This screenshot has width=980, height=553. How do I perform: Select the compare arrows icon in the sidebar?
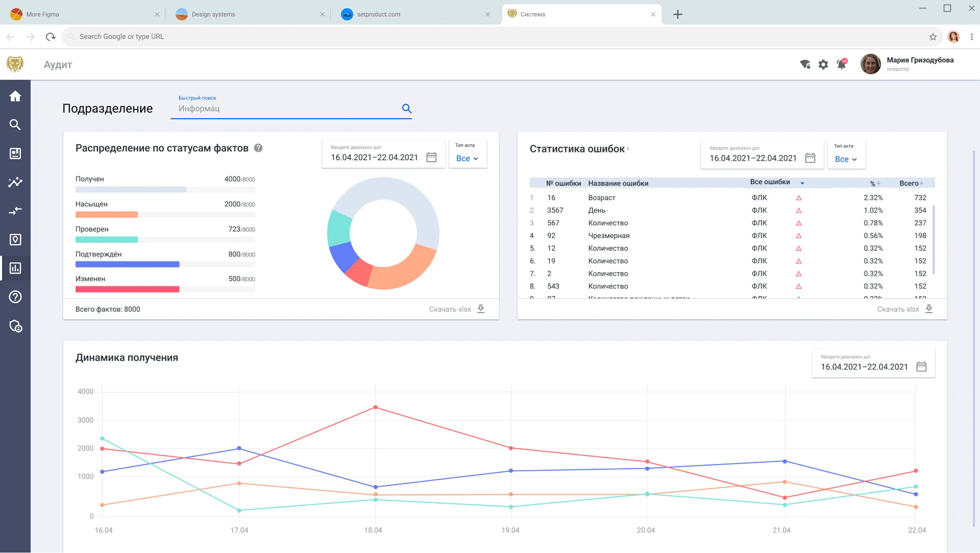(x=15, y=211)
